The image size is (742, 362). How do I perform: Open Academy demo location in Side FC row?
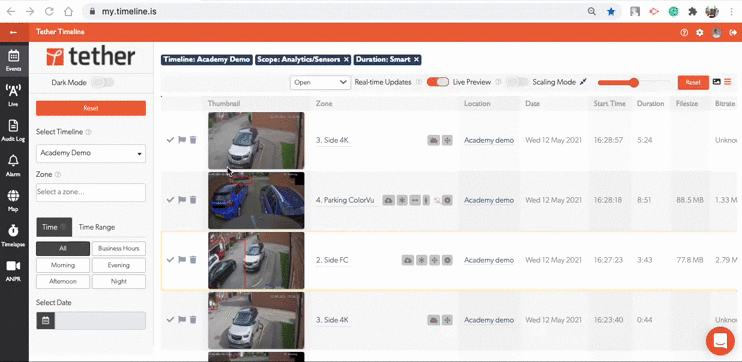[489, 260]
